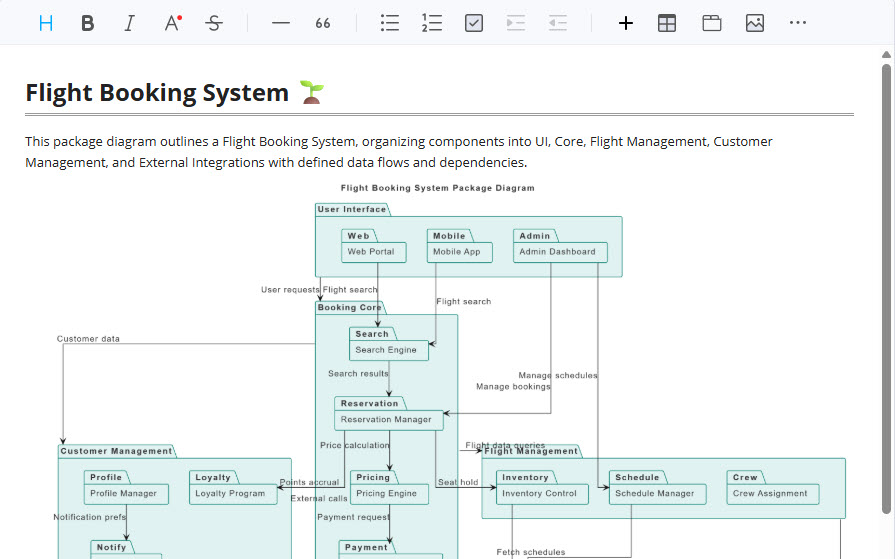Click the 'Search results' arrow label

pyautogui.click(x=358, y=373)
